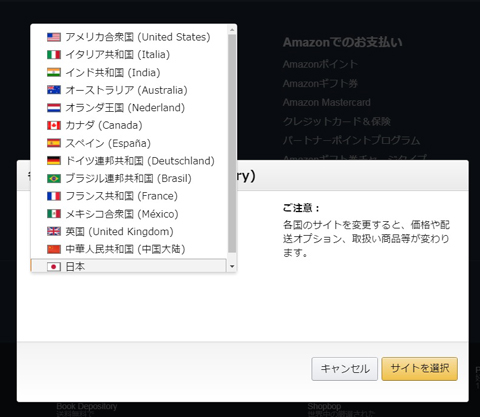Screen dimensions: 480x417
Task: Choose フランス共和国 (France) text
Action: coord(121,196)
